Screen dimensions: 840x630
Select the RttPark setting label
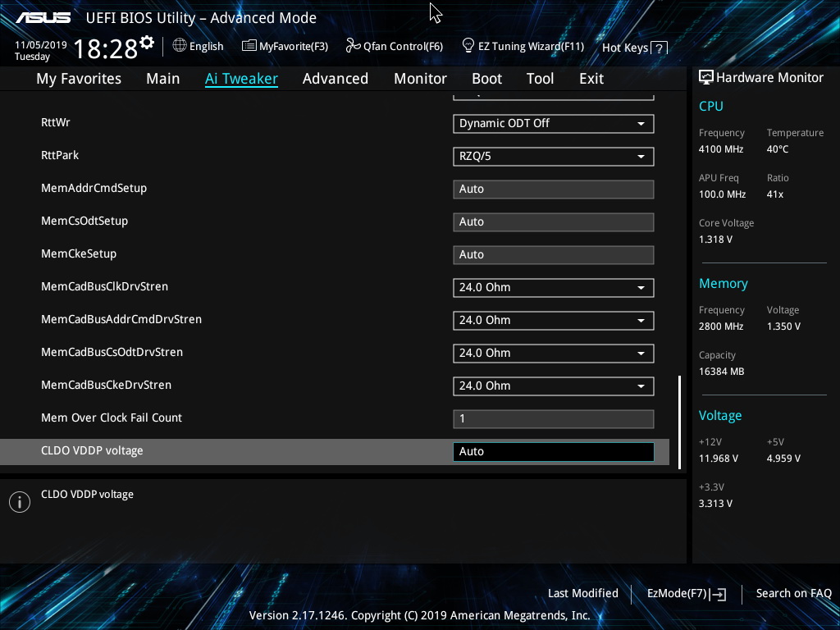click(x=60, y=155)
